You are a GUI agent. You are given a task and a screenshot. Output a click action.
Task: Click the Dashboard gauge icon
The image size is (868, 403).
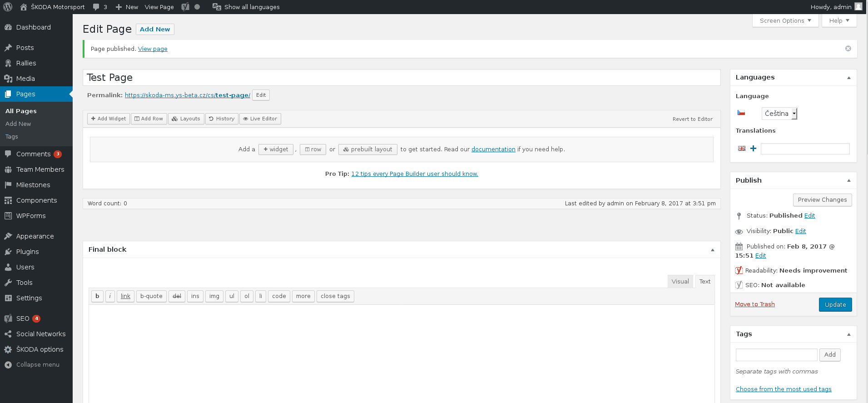[8, 27]
